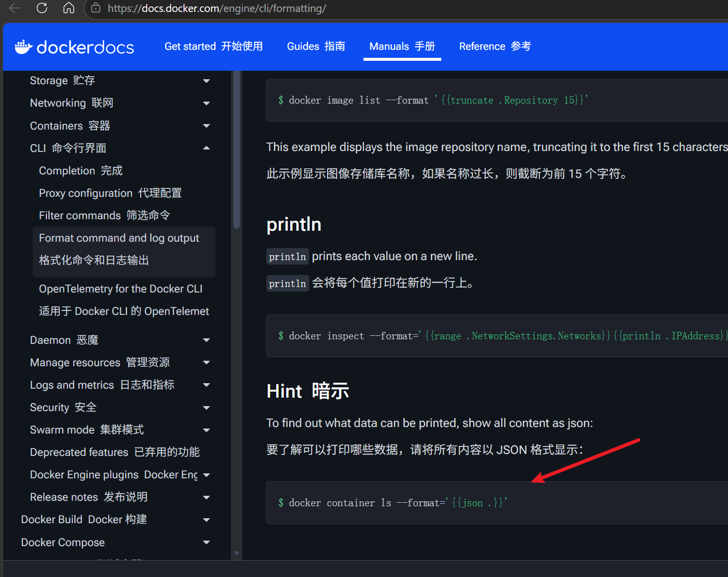
Task: Open the Containers sidebar link
Action: (70, 126)
